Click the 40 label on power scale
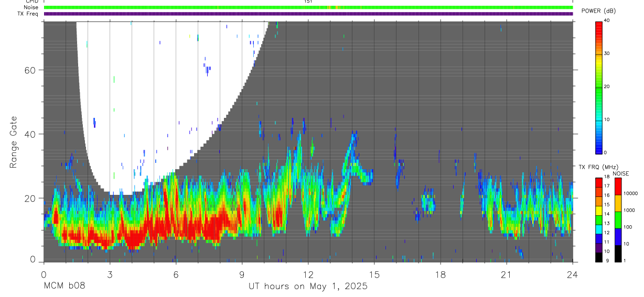The width and height of the screenshot is (644, 297). point(607,20)
